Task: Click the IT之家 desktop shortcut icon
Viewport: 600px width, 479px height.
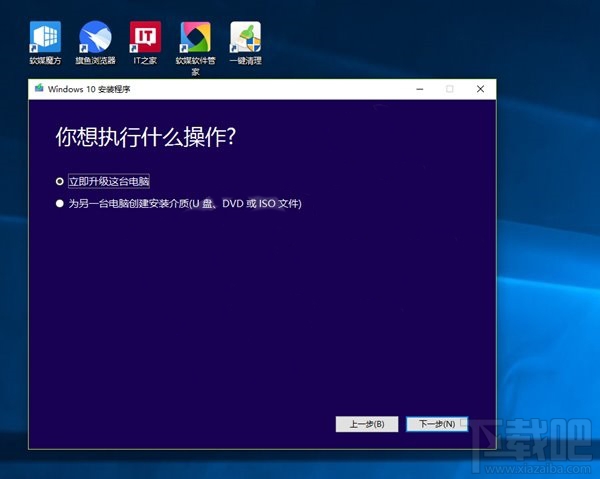Action: 145,37
